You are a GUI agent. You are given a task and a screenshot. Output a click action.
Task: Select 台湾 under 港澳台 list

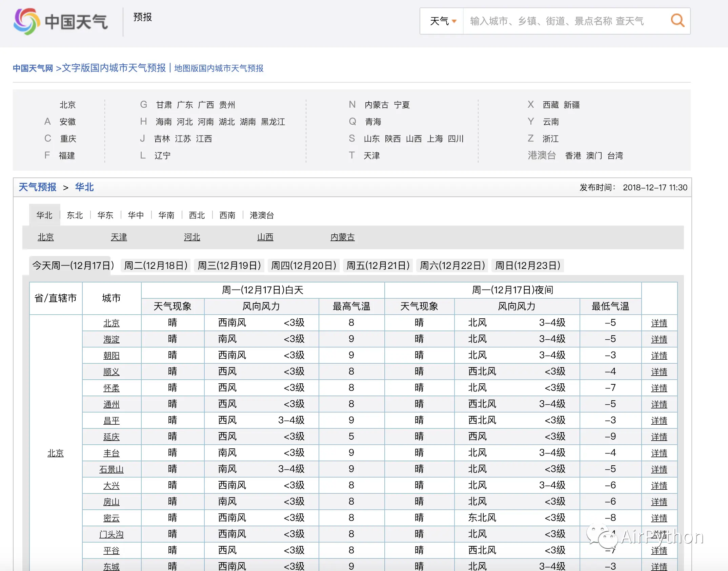tap(615, 155)
